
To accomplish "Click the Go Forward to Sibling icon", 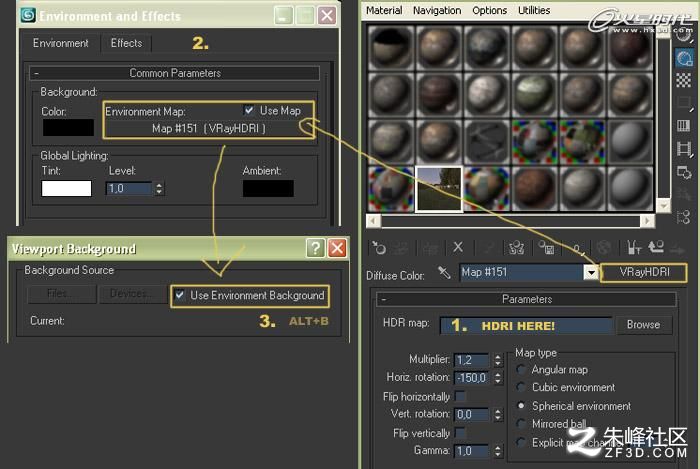I will pos(677,249).
